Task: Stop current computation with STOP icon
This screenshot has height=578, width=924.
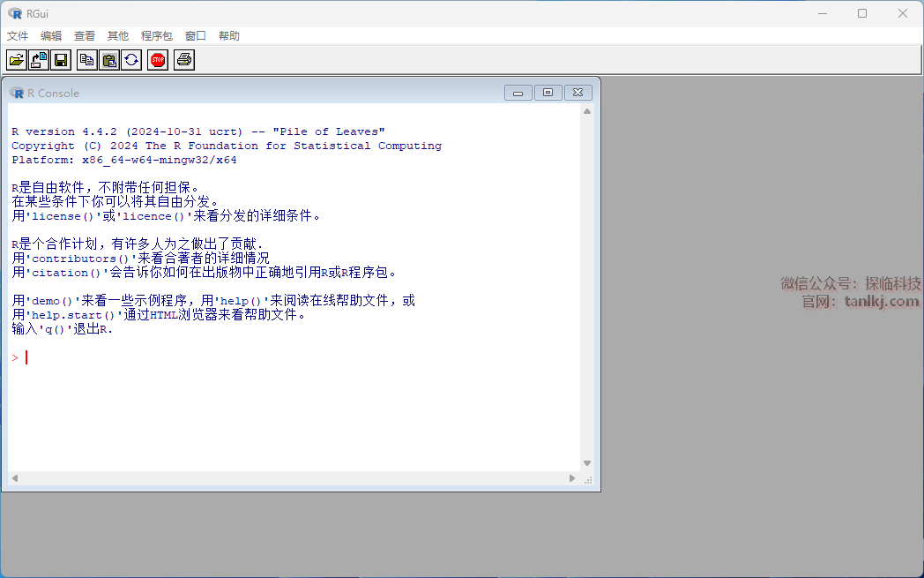Action: pos(158,60)
